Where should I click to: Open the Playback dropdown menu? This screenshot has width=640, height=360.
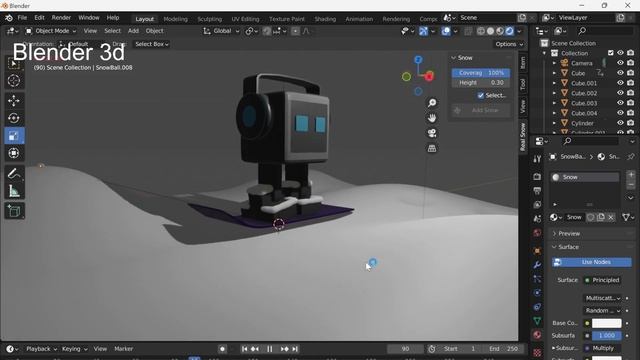[x=41, y=349]
